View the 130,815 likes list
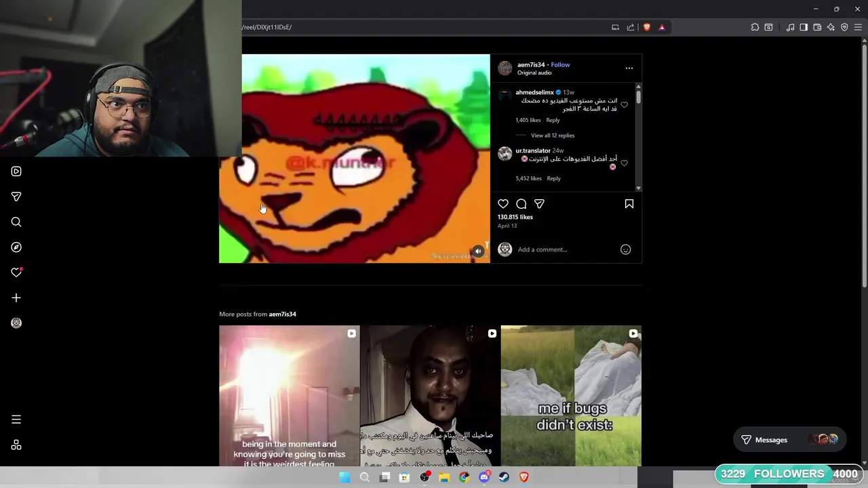The image size is (868, 488). click(515, 217)
